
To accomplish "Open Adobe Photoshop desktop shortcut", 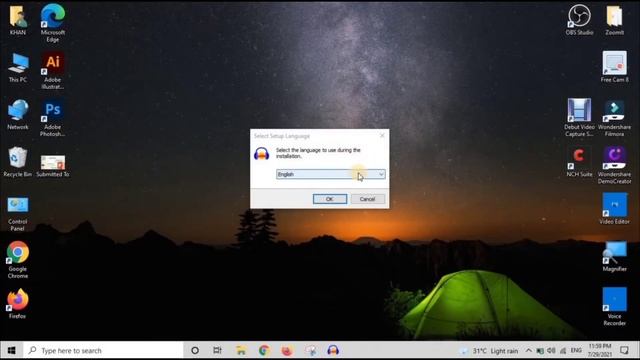I will tap(53, 118).
